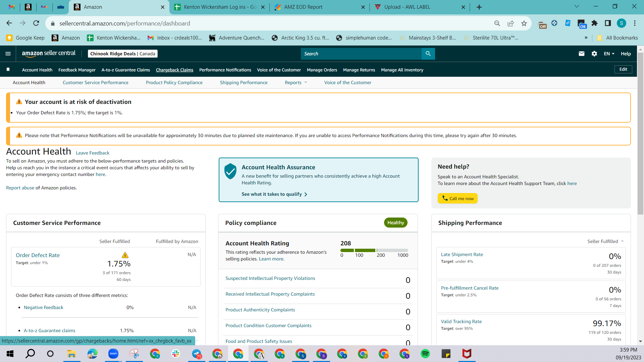Show more bookmarks with the chevron
Screen dimensions: 644x362
click(x=586, y=38)
